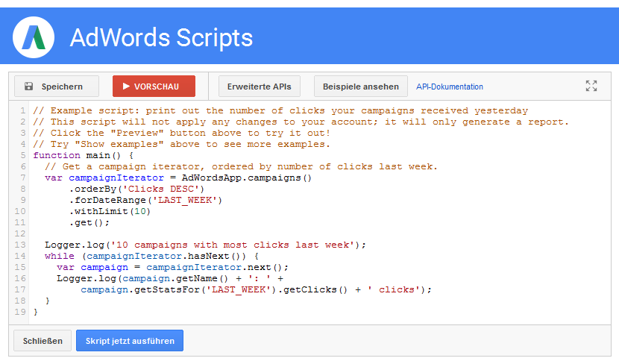Viewport: 619px width, 364px height.
Task: Toggle fullscreen editor mode
Action: pyautogui.click(x=591, y=87)
